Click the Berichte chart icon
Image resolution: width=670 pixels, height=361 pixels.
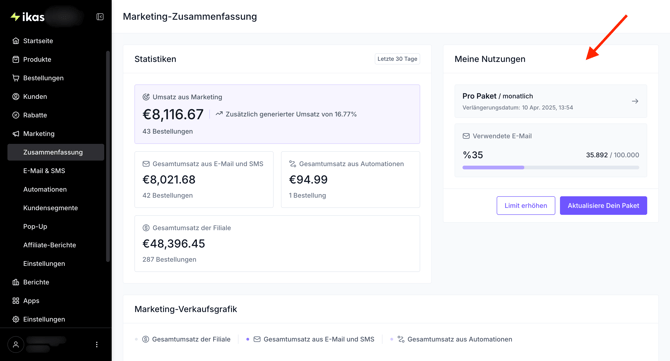pyautogui.click(x=16, y=282)
